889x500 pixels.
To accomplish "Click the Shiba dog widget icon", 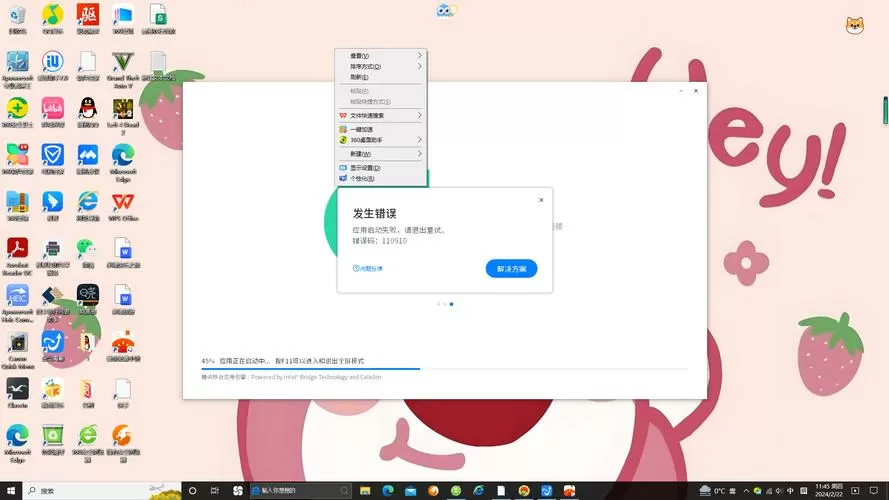I will point(854,26).
